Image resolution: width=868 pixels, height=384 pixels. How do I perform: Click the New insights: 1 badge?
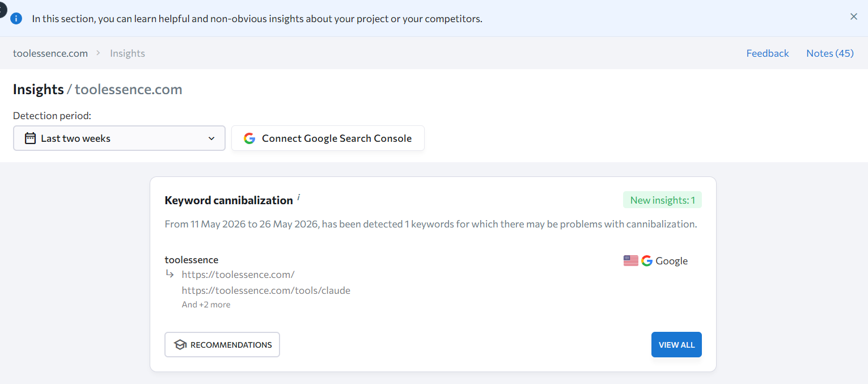pyautogui.click(x=662, y=200)
